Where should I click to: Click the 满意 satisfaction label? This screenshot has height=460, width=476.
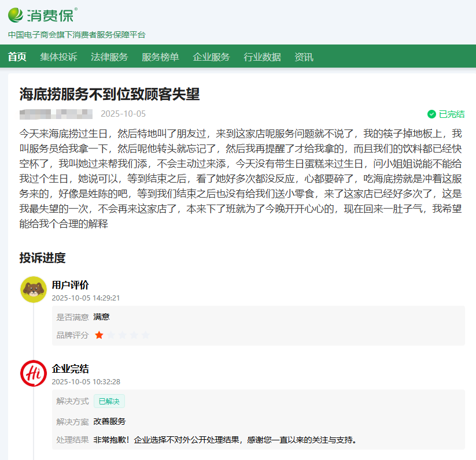pos(101,316)
